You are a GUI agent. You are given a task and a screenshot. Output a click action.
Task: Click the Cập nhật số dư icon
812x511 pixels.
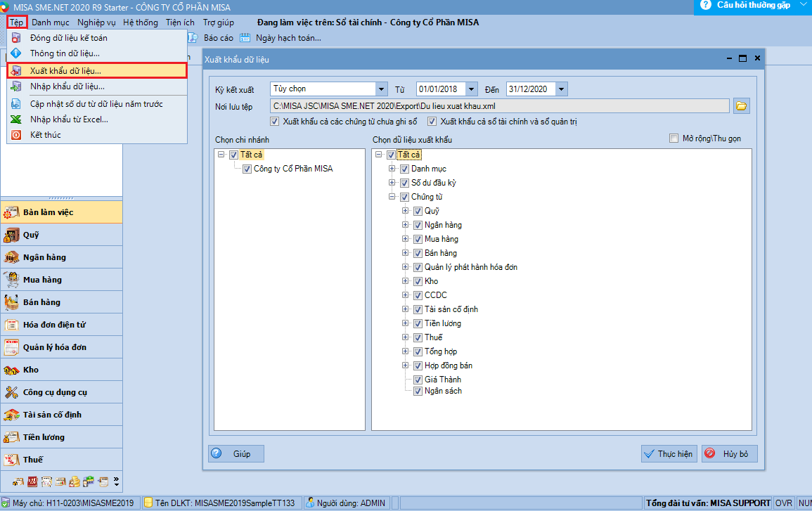coord(16,103)
